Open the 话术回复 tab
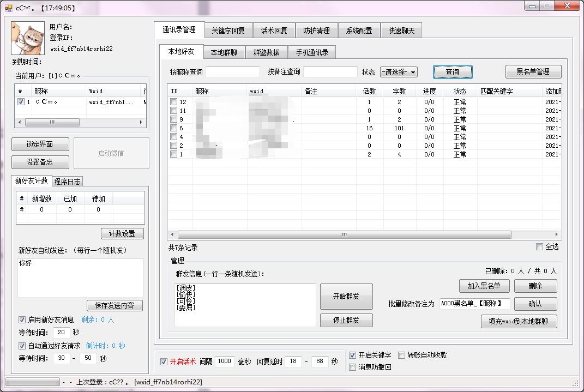 coord(274,31)
